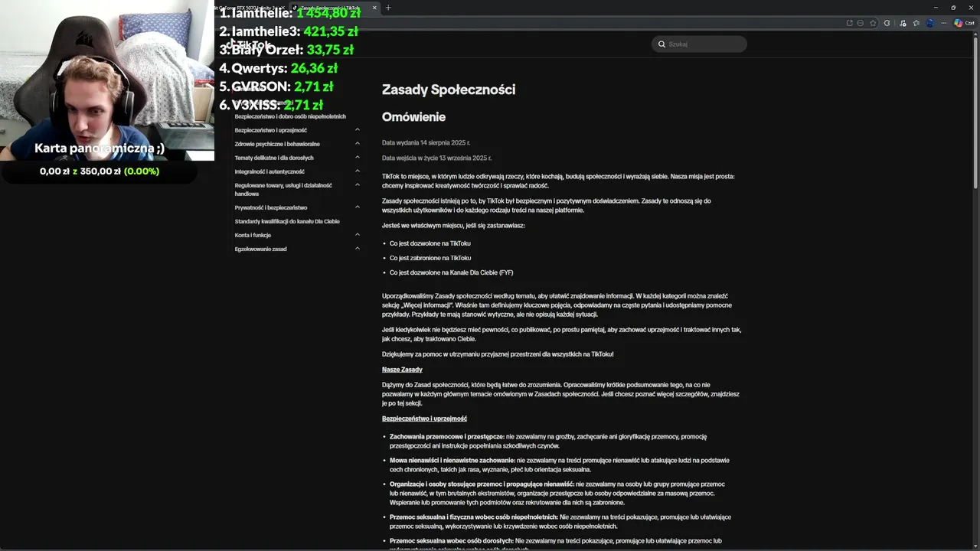This screenshot has width=980, height=551.
Task: Open the media control music-note icon
Action: [x=903, y=23]
